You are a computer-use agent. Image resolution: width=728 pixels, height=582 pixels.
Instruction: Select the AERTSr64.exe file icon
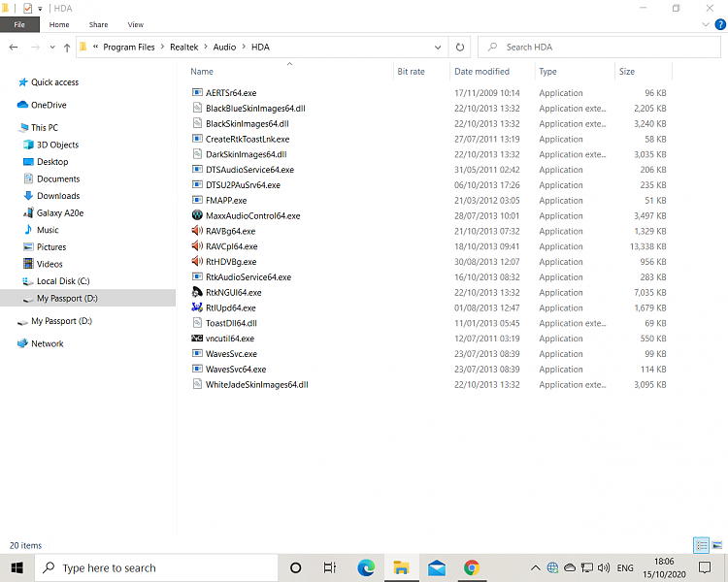point(197,92)
